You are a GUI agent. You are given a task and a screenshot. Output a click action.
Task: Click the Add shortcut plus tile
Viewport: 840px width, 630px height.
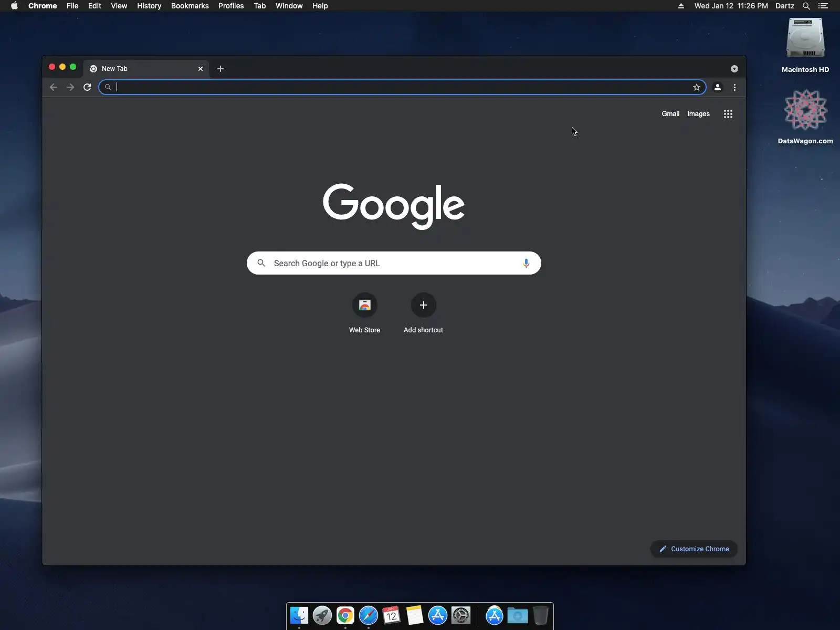click(424, 313)
